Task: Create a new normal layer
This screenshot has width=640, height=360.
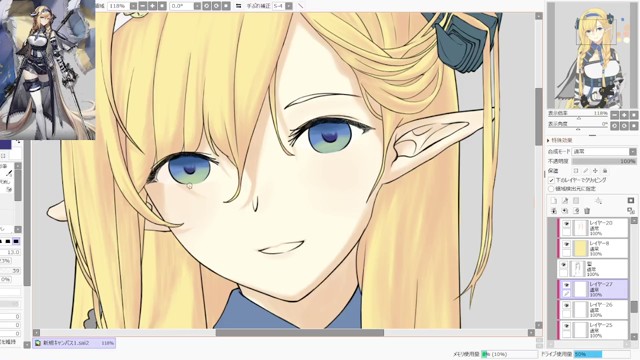Action: click(x=554, y=200)
